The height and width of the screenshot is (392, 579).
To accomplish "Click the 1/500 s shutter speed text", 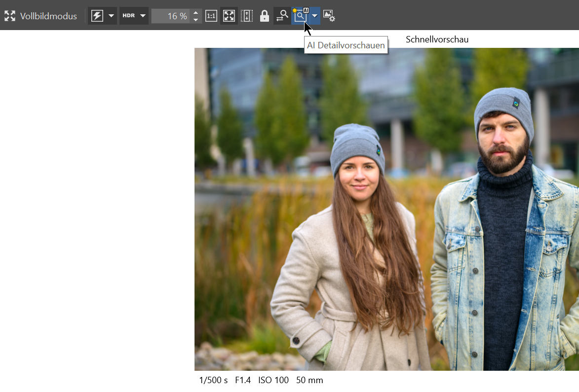I will pyautogui.click(x=213, y=380).
